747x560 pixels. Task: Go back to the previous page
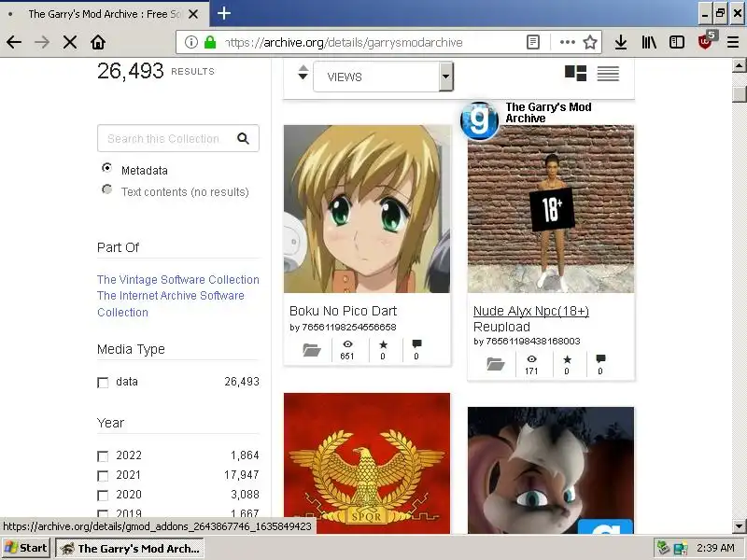pos(14,42)
